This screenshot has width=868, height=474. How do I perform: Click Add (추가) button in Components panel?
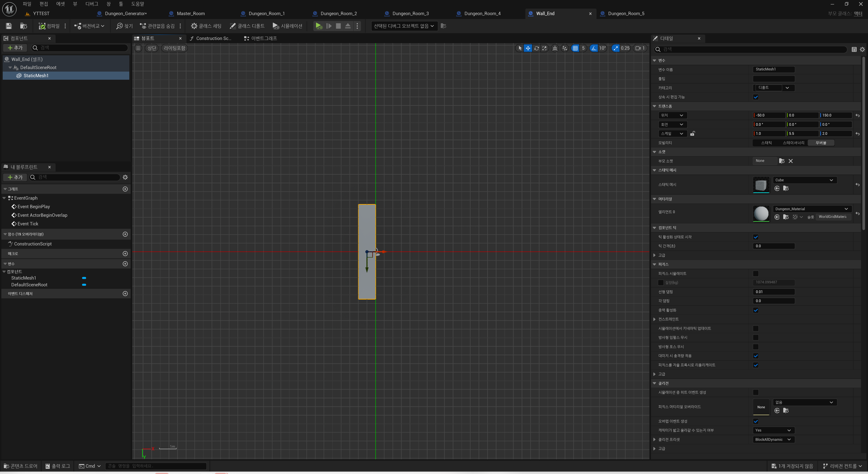[x=15, y=48]
